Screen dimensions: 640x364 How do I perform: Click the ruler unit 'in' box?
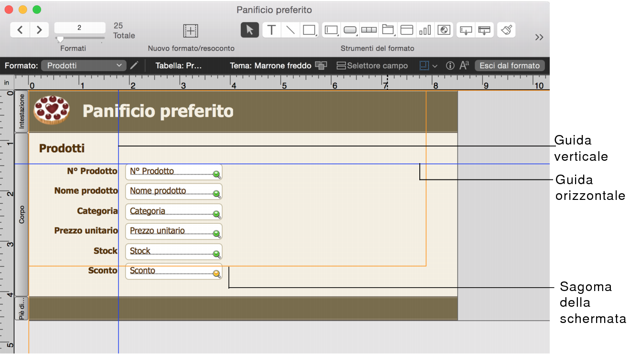pyautogui.click(x=7, y=83)
